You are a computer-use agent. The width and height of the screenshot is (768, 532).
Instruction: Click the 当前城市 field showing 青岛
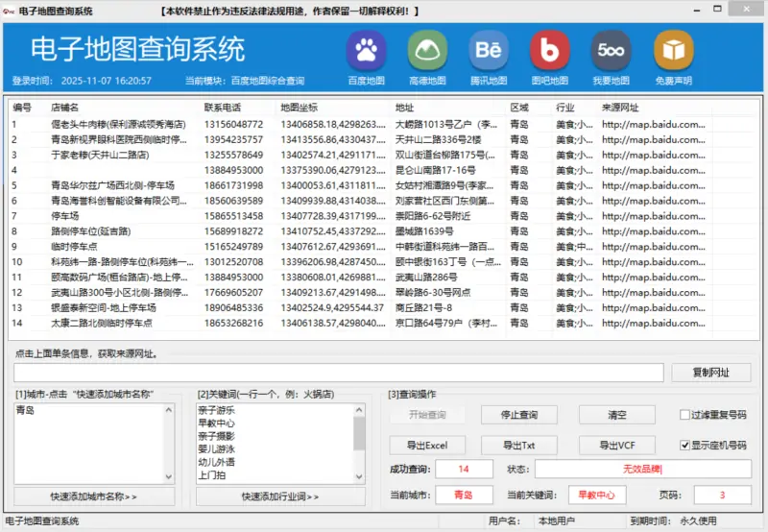tap(464, 495)
